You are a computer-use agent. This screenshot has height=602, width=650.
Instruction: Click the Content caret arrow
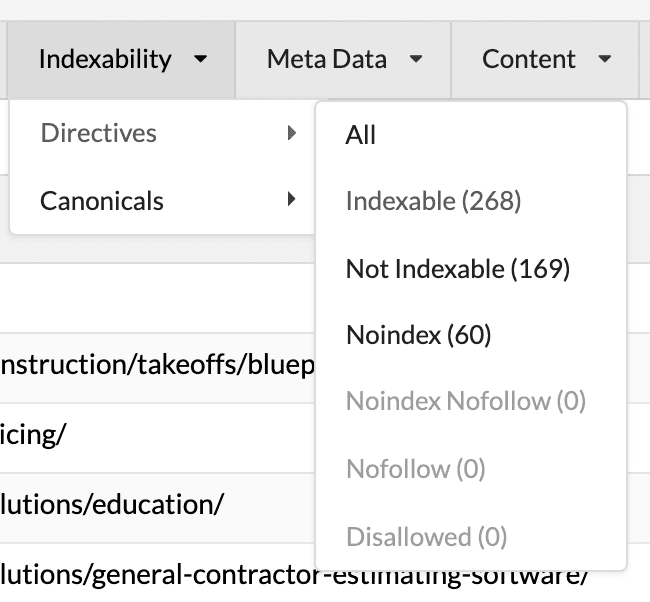(x=604, y=60)
